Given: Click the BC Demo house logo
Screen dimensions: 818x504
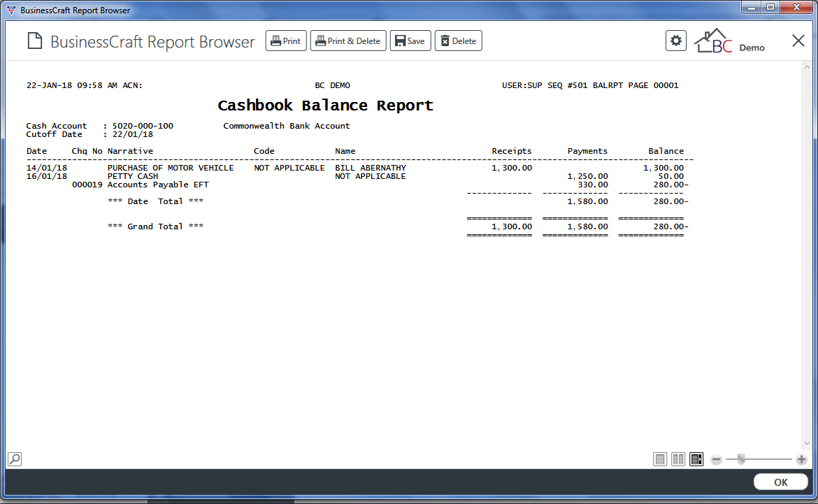Looking at the screenshot, I should [729, 41].
